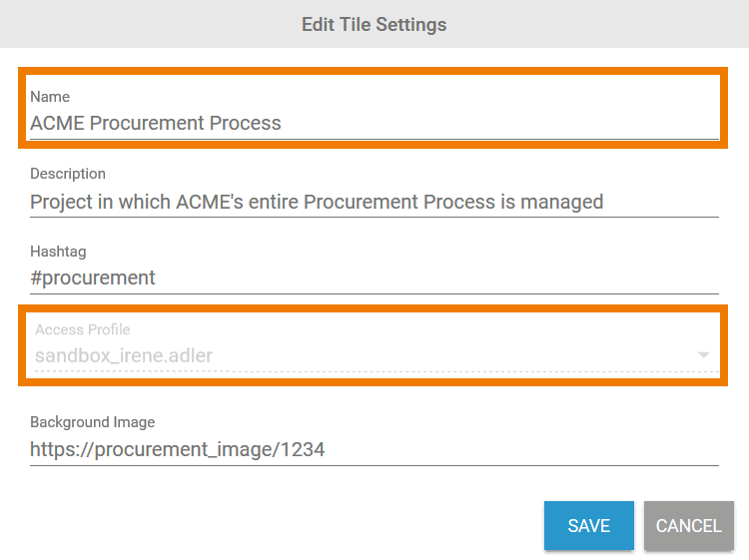The image size is (749, 560).
Task: Click the Hashtag field label
Action: [58, 254]
